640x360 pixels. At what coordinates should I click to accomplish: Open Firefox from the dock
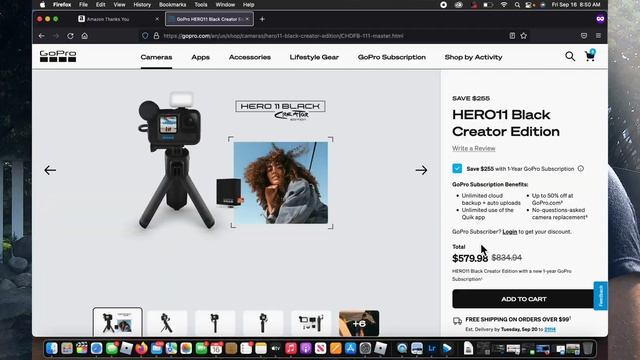pyautogui.click(x=142, y=348)
